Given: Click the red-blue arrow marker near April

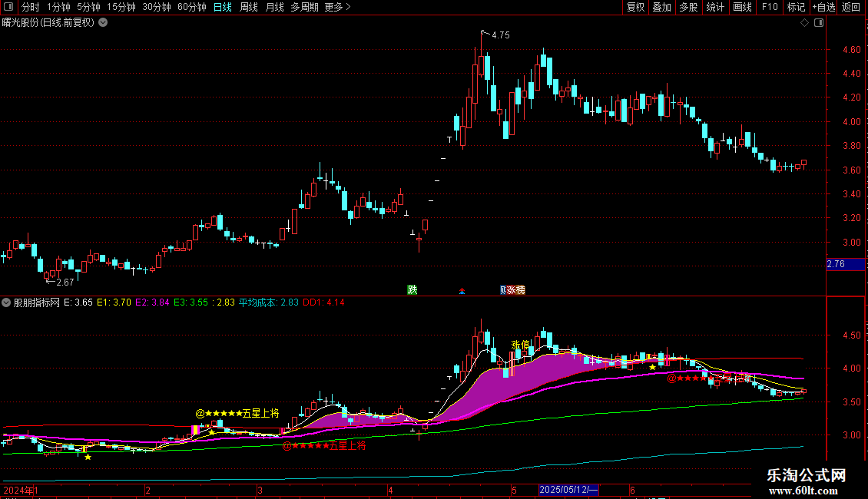Looking at the screenshot, I should [x=462, y=290].
